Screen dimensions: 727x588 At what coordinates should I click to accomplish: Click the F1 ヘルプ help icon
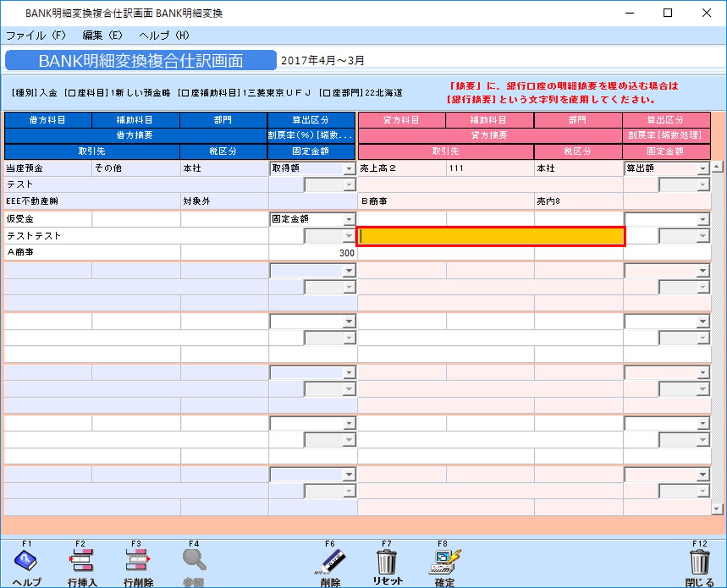click(x=25, y=564)
